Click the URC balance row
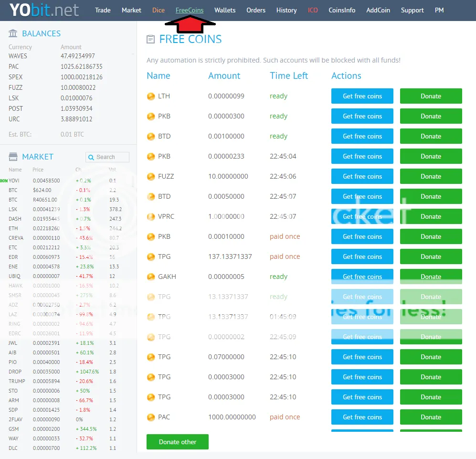 pos(55,119)
